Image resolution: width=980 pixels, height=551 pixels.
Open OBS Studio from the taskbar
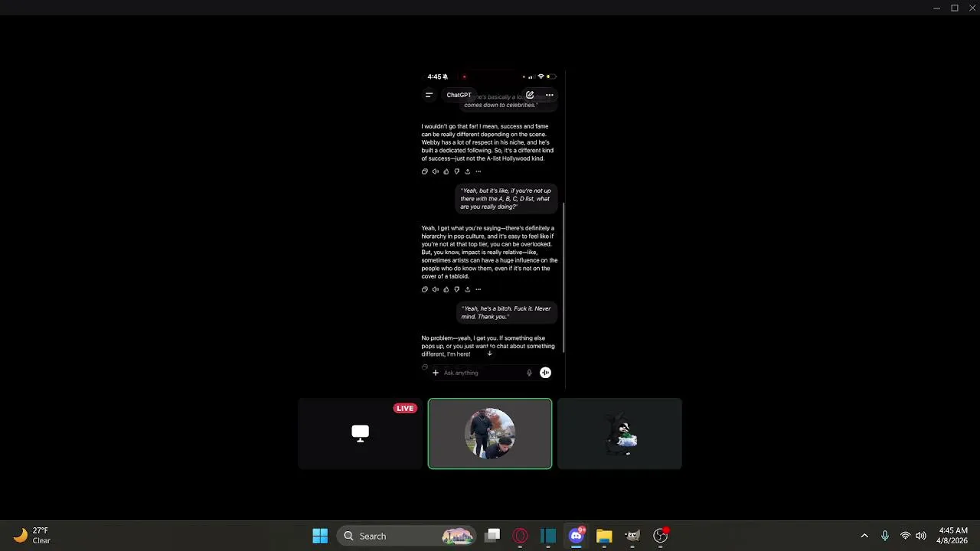660,536
